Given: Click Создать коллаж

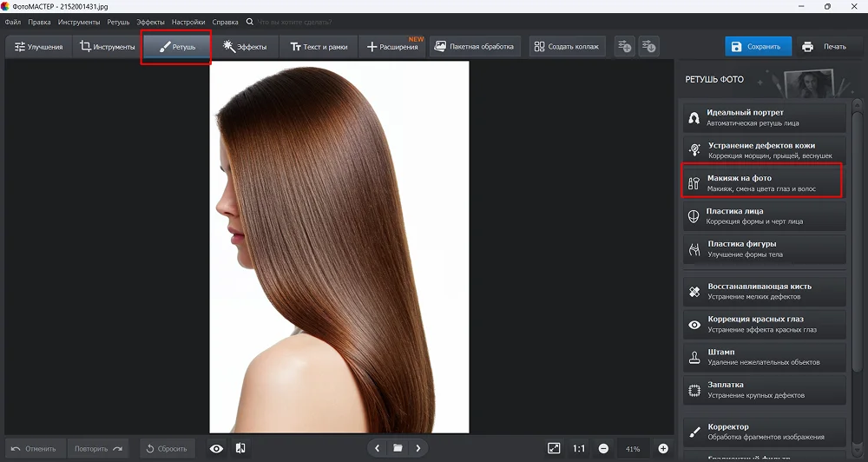Looking at the screenshot, I should tap(568, 47).
